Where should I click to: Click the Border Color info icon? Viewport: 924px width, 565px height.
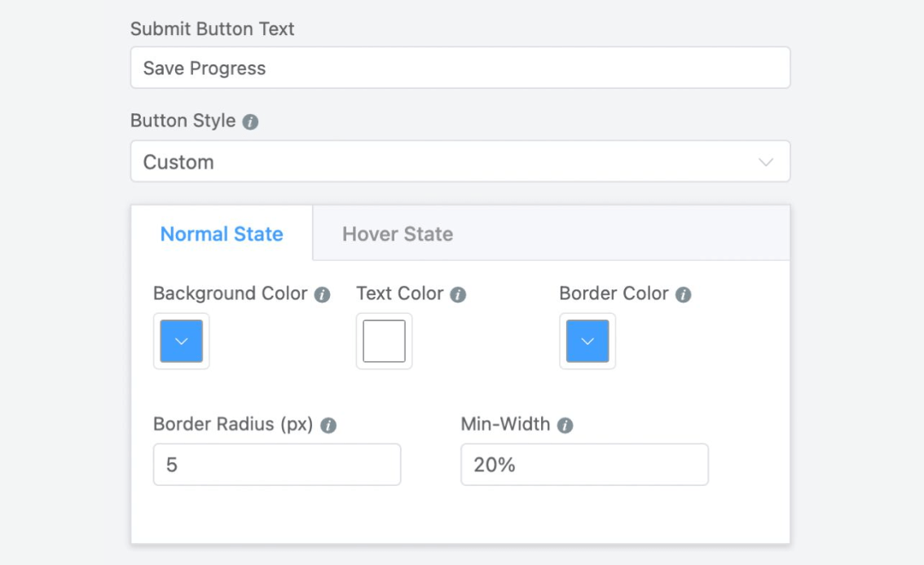[x=684, y=295]
